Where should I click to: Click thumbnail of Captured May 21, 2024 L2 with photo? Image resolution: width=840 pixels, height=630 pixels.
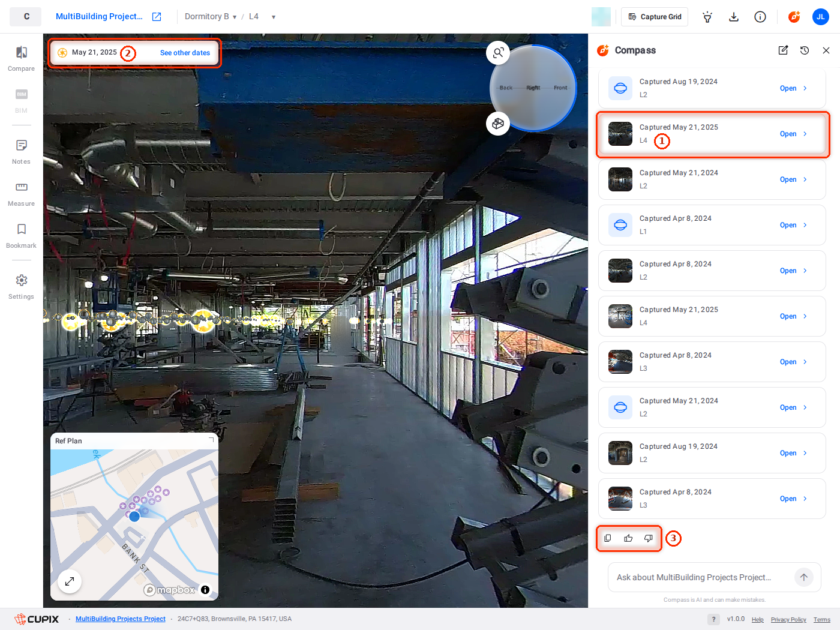tap(620, 179)
